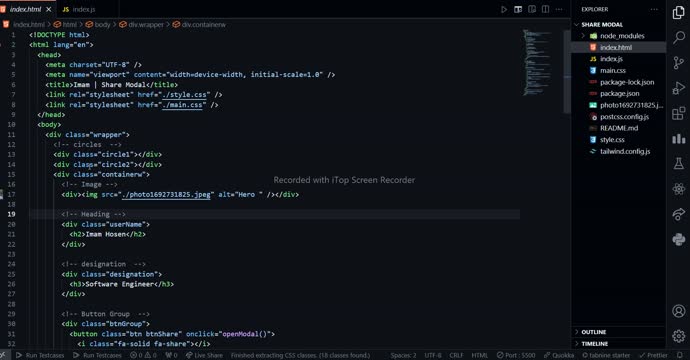Open the Accounts menu icon
The height and width of the screenshot is (360, 690).
[678, 311]
